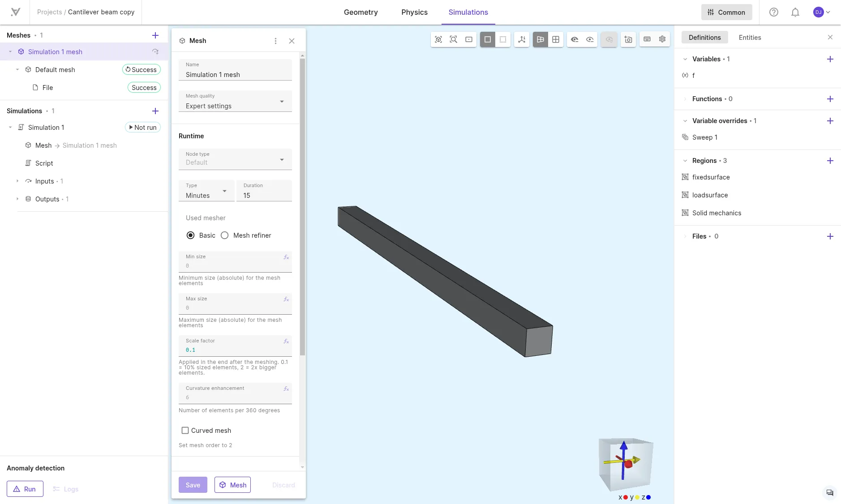This screenshot has height=504, width=841.
Task: Add a new region with plus icon
Action: [x=830, y=161]
